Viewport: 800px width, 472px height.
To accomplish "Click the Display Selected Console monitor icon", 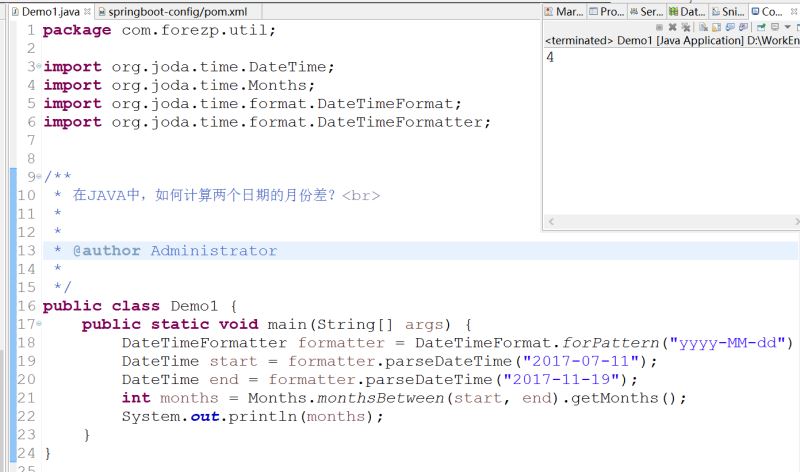I will 775,27.
